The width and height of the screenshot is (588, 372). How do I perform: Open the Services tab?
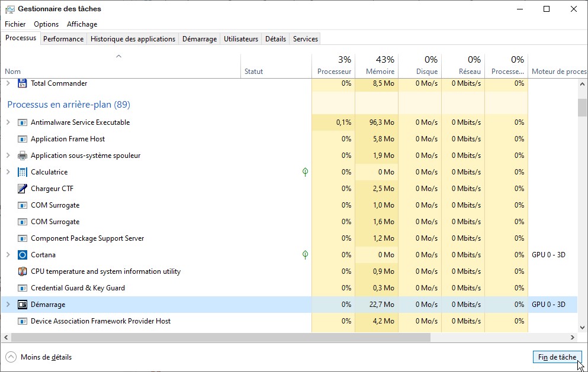click(306, 39)
